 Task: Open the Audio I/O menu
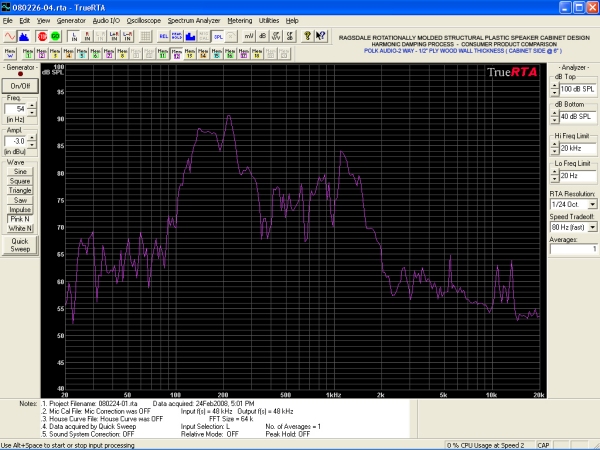[105, 20]
